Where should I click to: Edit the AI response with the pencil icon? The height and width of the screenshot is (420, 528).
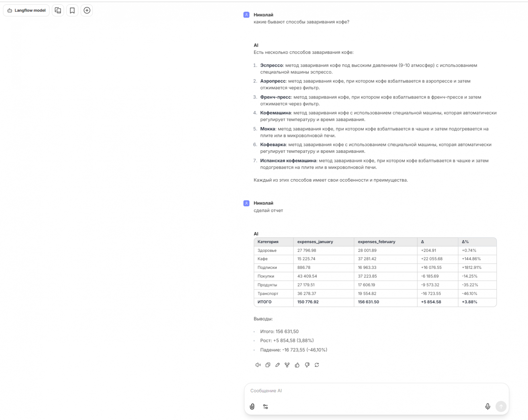[x=278, y=365]
